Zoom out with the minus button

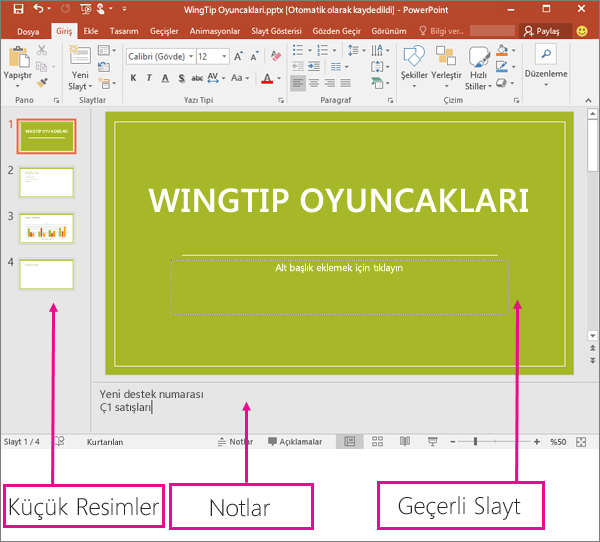click(x=453, y=442)
